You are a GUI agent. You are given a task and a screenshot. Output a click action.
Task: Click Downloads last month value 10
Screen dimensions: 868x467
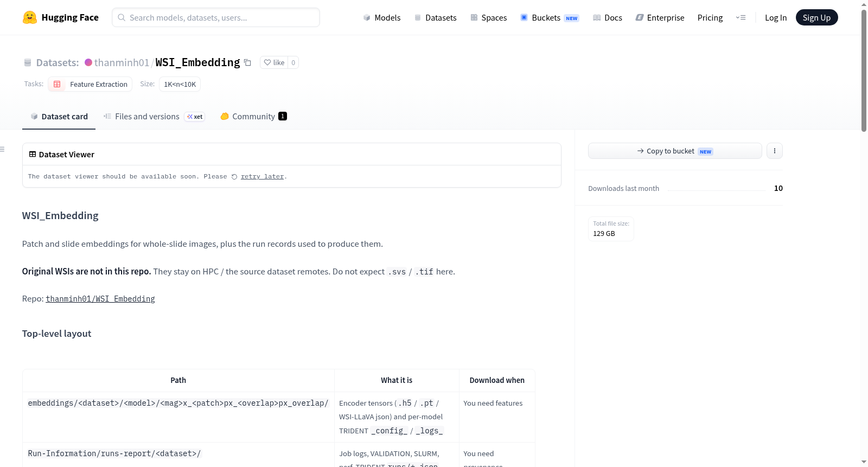coord(778,188)
